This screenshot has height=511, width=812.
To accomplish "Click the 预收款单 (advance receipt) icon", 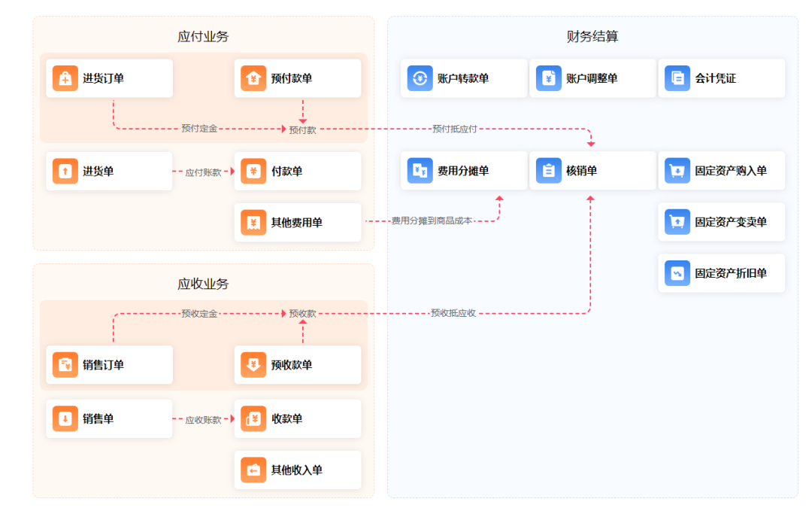I will coord(253,365).
